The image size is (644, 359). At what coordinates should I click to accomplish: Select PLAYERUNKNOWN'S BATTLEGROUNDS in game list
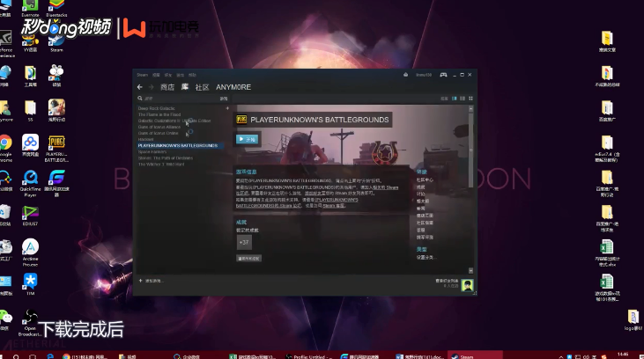tap(178, 146)
